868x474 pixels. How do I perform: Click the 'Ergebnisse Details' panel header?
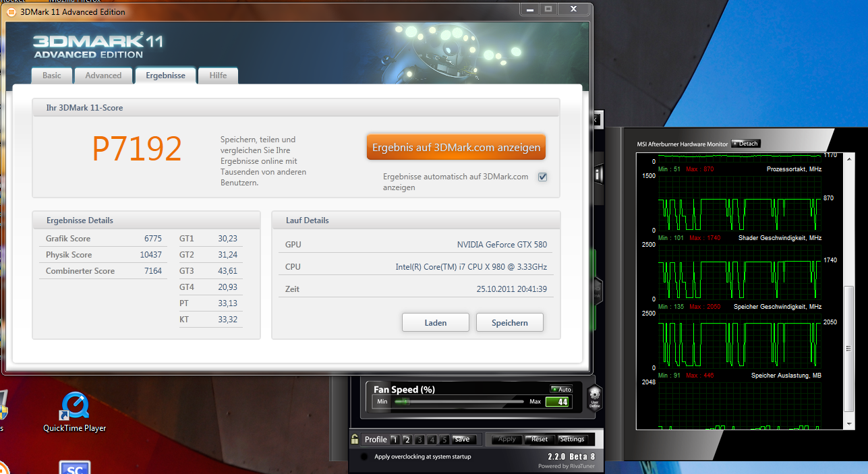(146, 220)
